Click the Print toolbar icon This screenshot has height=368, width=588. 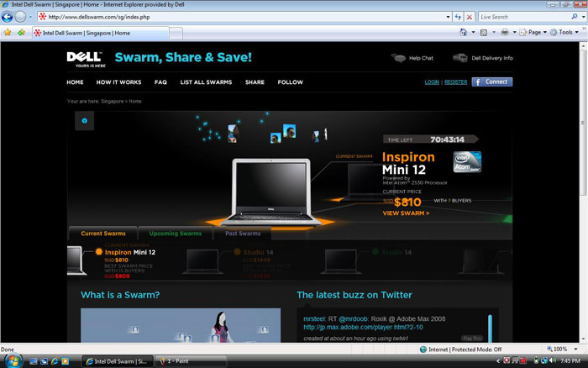(505, 32)
